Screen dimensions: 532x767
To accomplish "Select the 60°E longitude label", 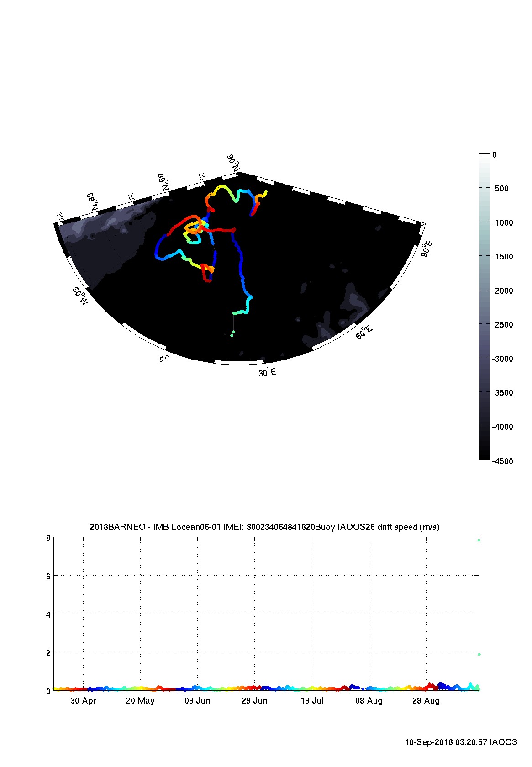I will [364, 332].
